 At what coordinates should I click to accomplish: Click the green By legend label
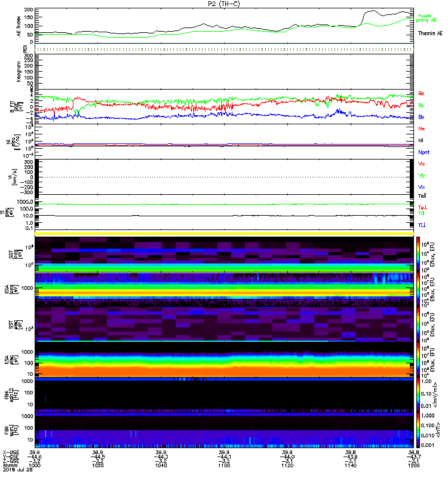421,106
